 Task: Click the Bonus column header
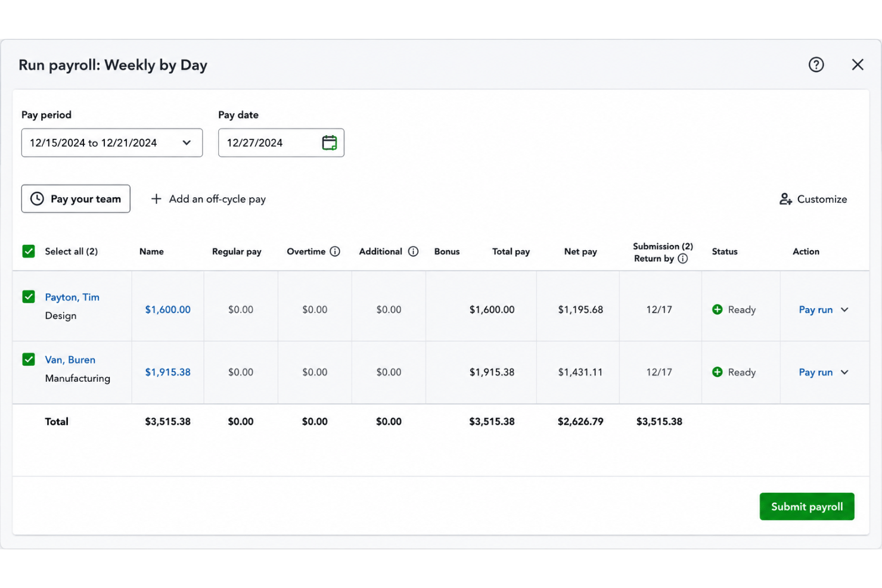click(447, 251)
